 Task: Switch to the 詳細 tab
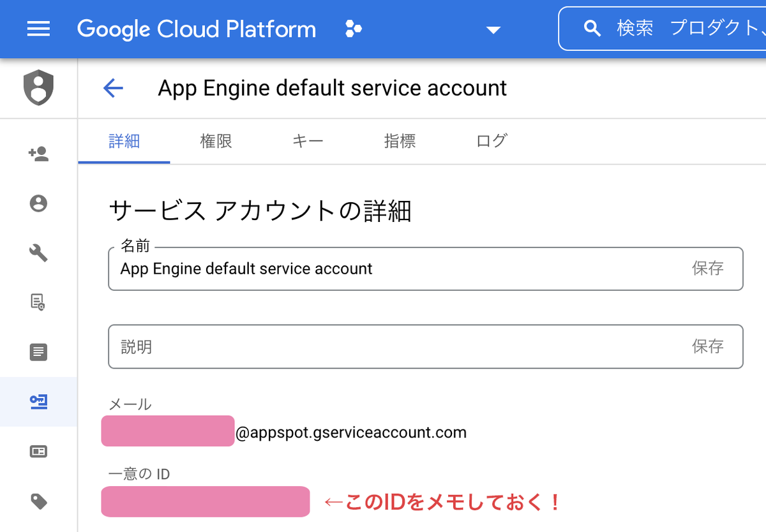click(124, 141)
